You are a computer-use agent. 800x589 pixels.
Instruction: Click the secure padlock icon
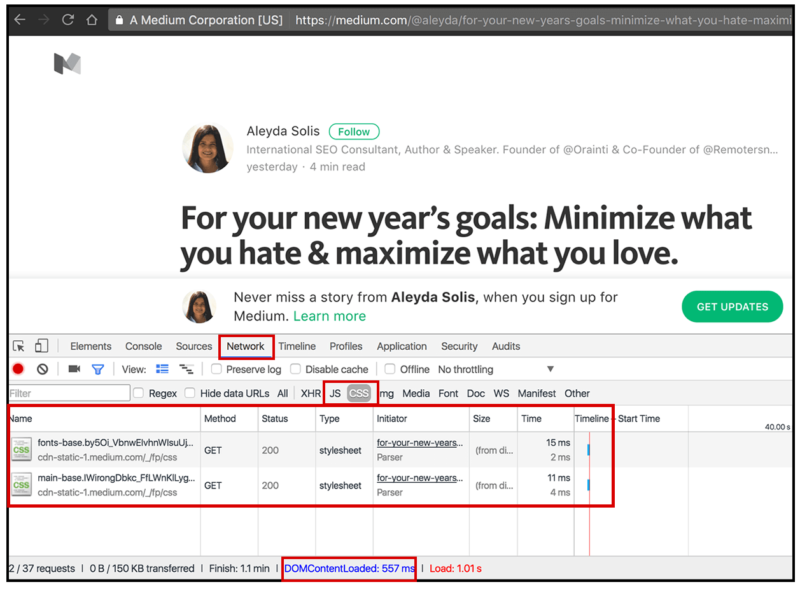click(119, 20)
